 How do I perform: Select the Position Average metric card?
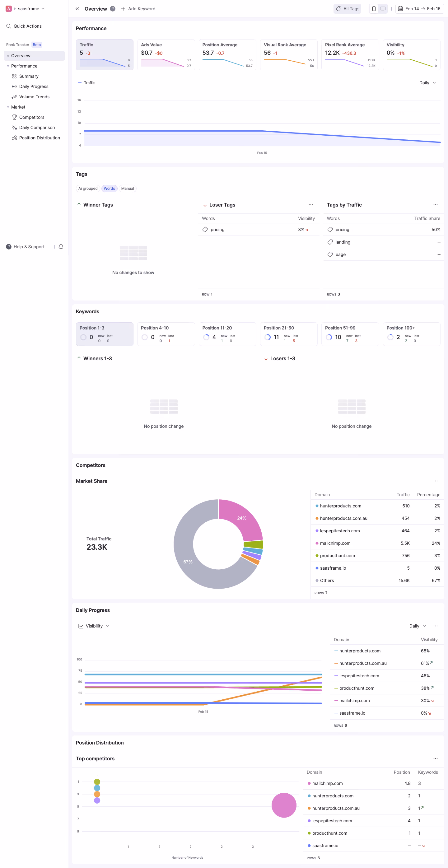(x=227, y=55)
